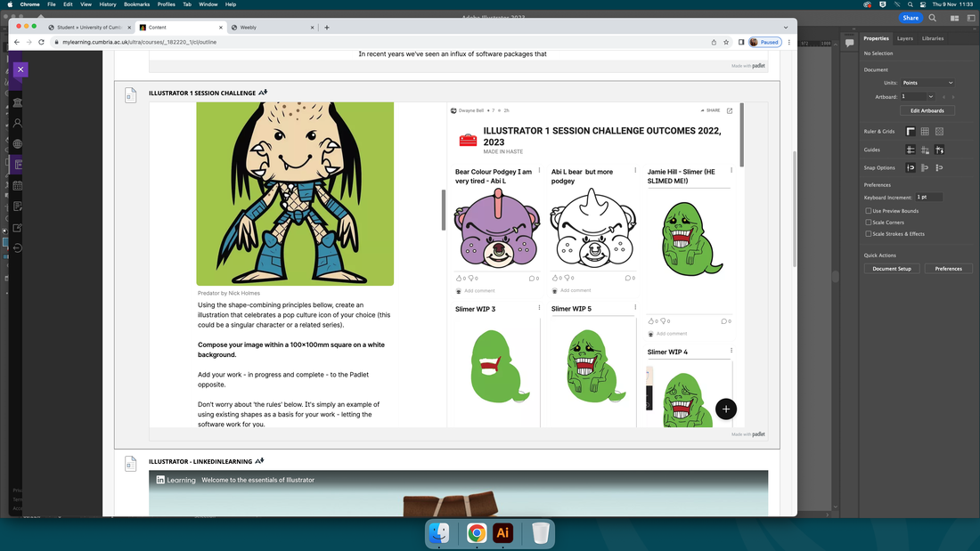
Task: Click the Padlet add post plus button
Action: click(725, 409)
